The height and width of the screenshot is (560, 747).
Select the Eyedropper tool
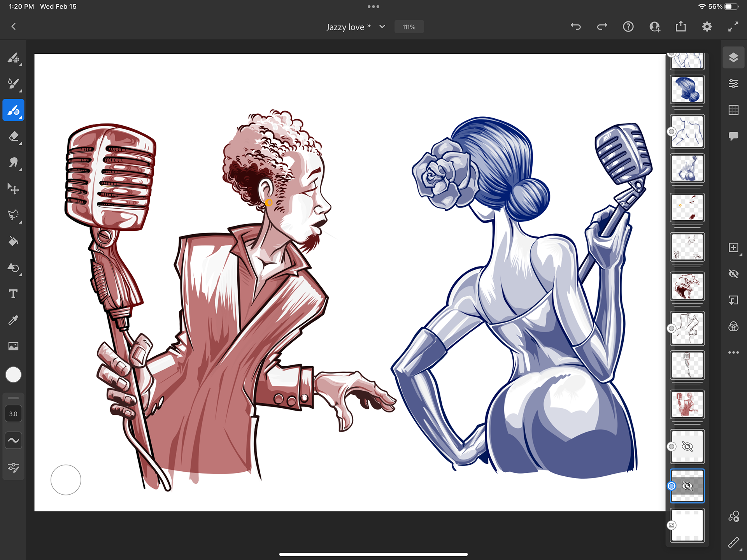click(14, 320)
